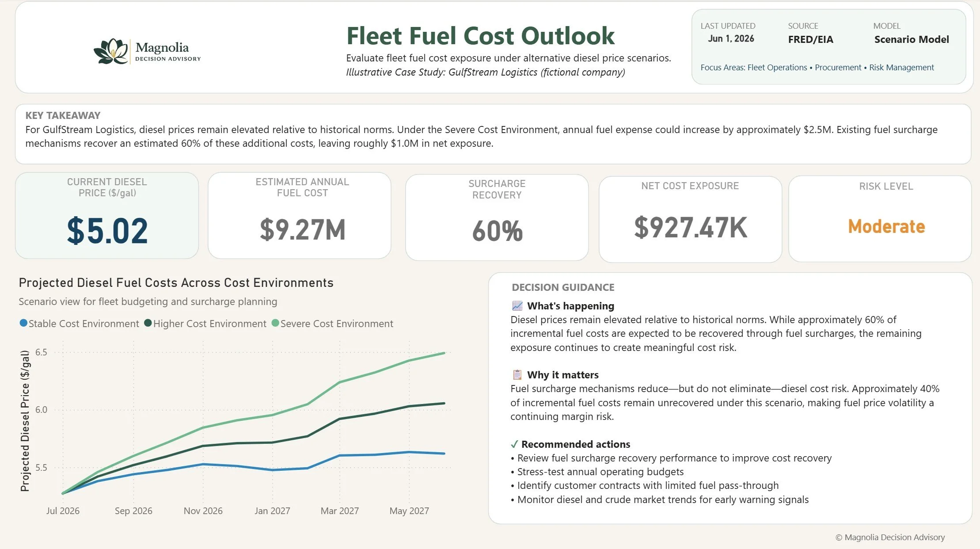The height and width of the screenshot is (549, 980).
Task: Select the Net Cost Exposure card
Action: 690,219
